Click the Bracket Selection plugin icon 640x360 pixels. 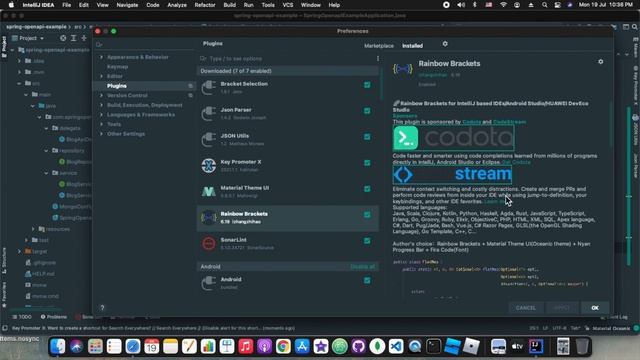[209, 87]
